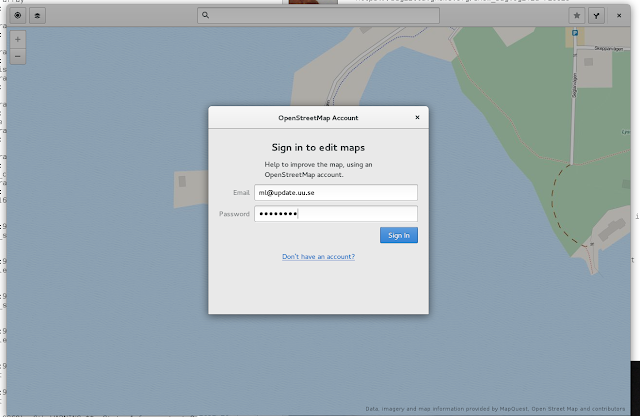Open the layers selector button

pos(37,16)
